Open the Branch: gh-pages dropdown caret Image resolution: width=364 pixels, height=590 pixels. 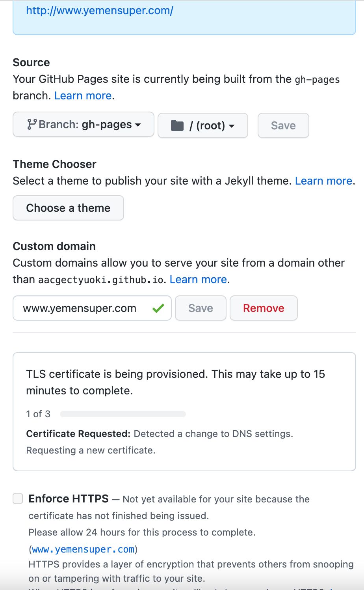click(138, 125)
